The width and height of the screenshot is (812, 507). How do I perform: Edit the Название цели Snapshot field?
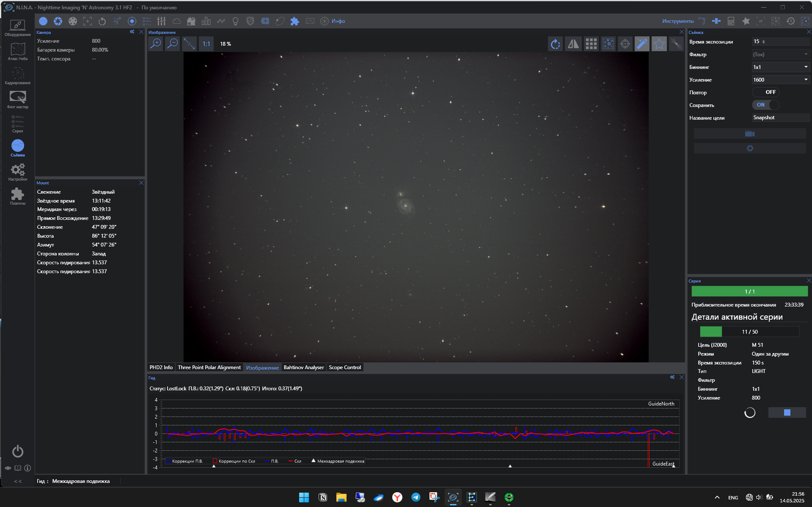click(x=780, y=118)
